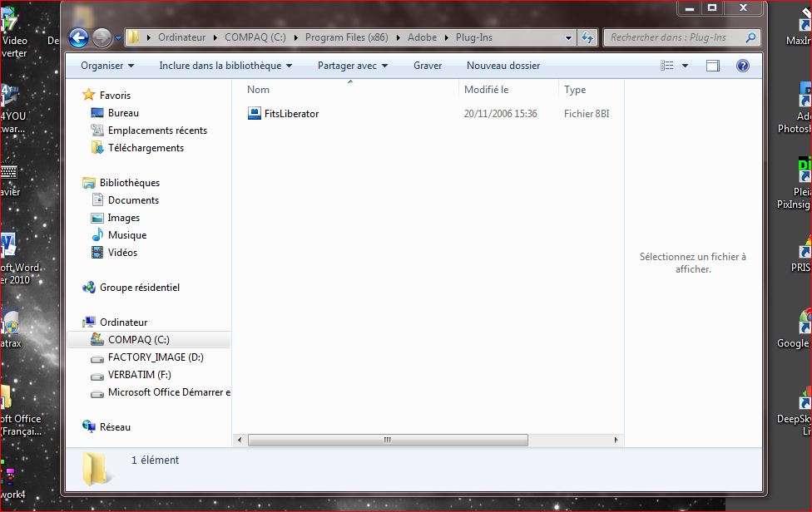Click the COMPAQ (C:) drive icon

(x=97, y=339)
